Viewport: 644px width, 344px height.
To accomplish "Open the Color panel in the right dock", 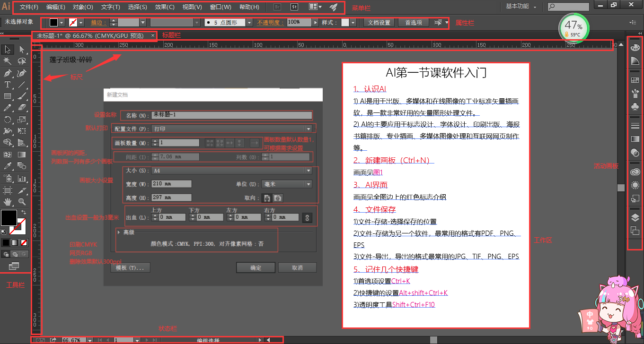I will 635,47.
